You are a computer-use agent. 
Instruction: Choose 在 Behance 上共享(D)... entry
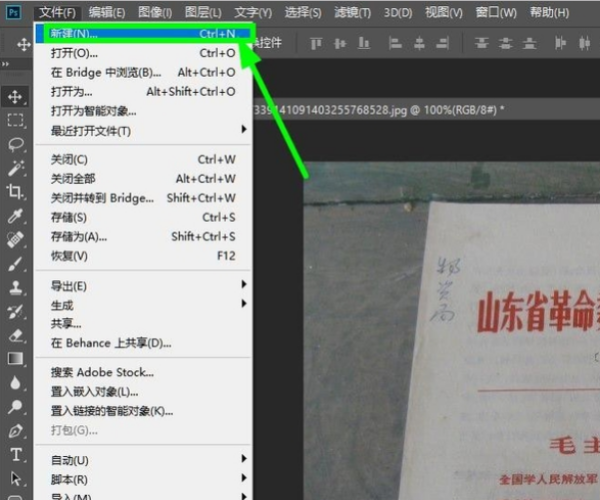[143, 343]
